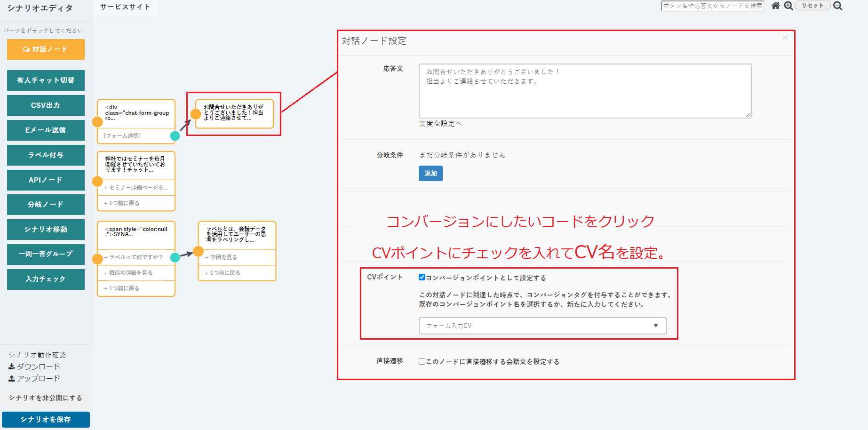Click the シナリオを非公開にする toggle button
Viewport: 868px width, 430px height.
point(46,398)
